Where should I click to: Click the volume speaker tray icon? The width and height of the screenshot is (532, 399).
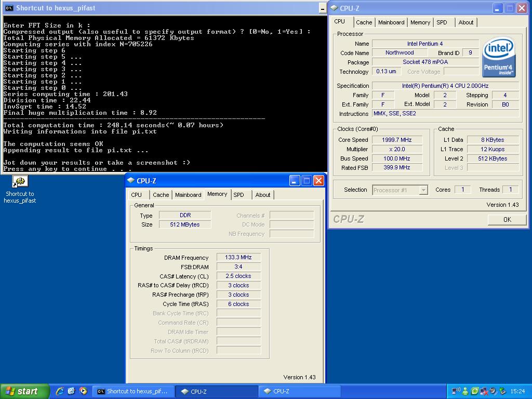coord(493,391)
